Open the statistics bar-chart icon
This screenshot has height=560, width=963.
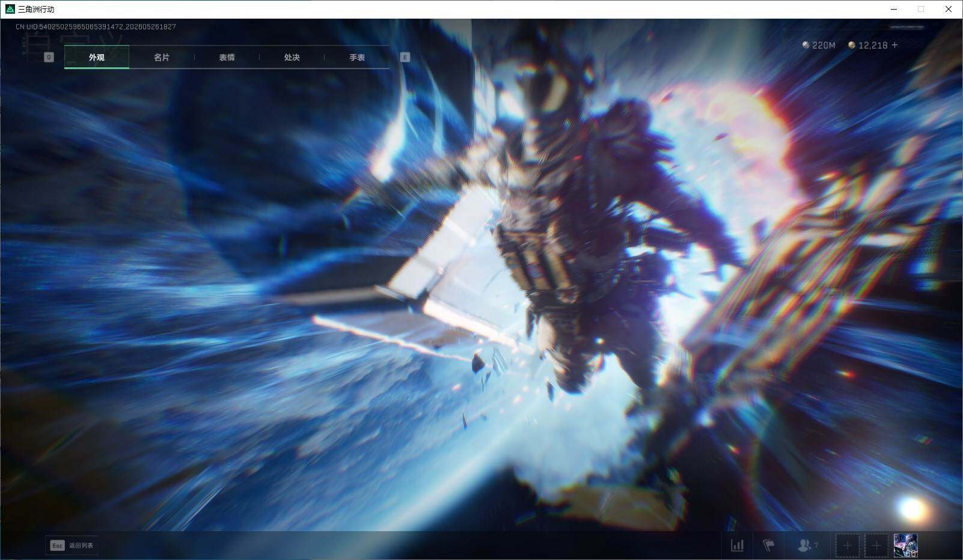(x=737, y=546)
